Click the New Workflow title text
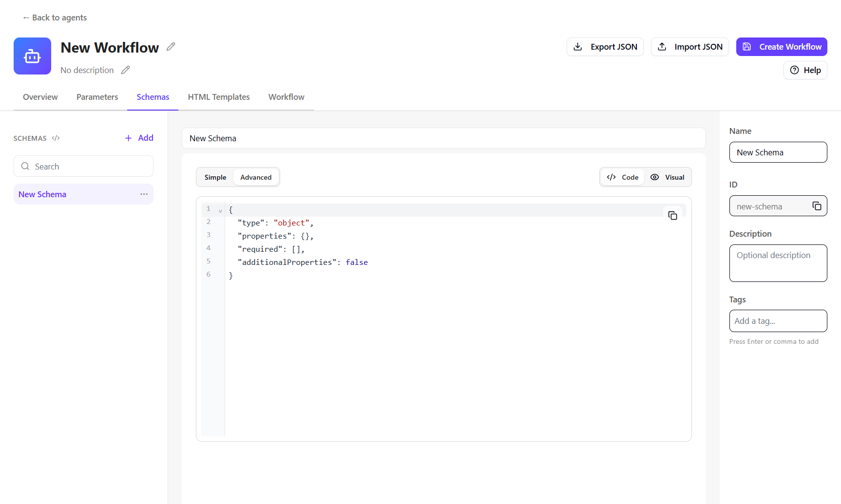The width and height of the screenshot is (841, 504). [x=110, y=48]
